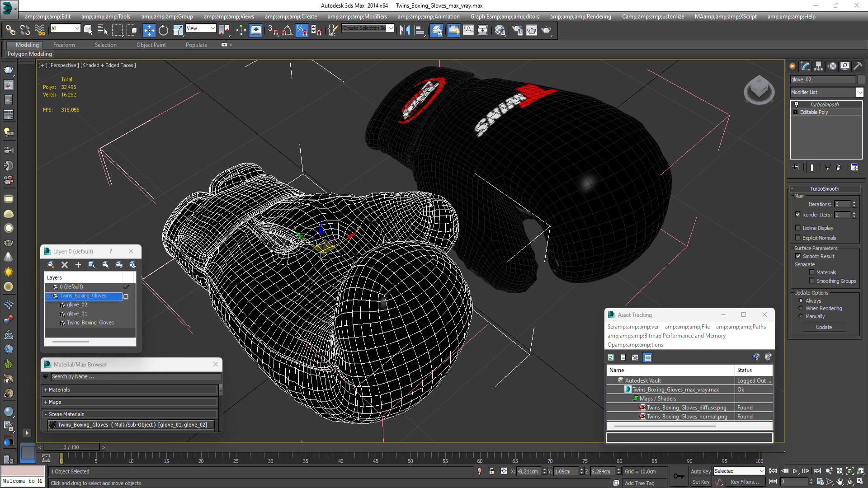Click Table View icon in Asset Tracking
Viewport: 868px width, 488px height.
click(x=647, y=357)
